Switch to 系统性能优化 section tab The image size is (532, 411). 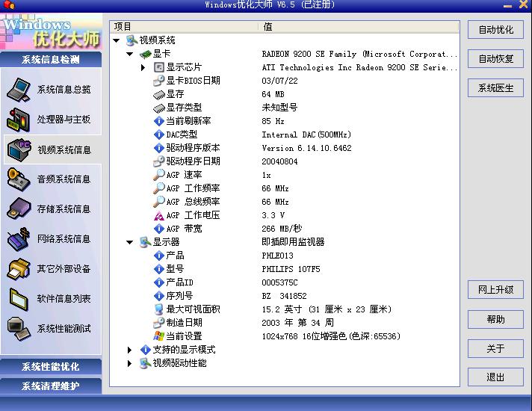coord(51,367)
